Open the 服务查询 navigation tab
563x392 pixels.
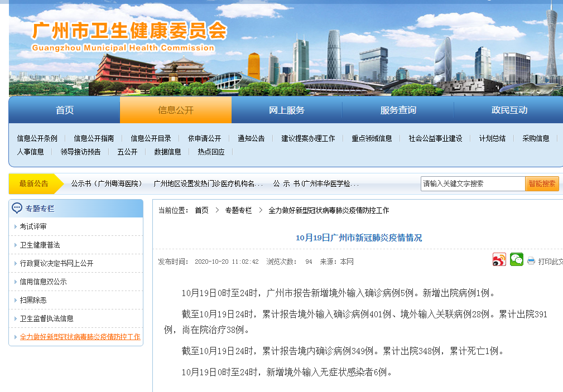click(x=398, y=110)
